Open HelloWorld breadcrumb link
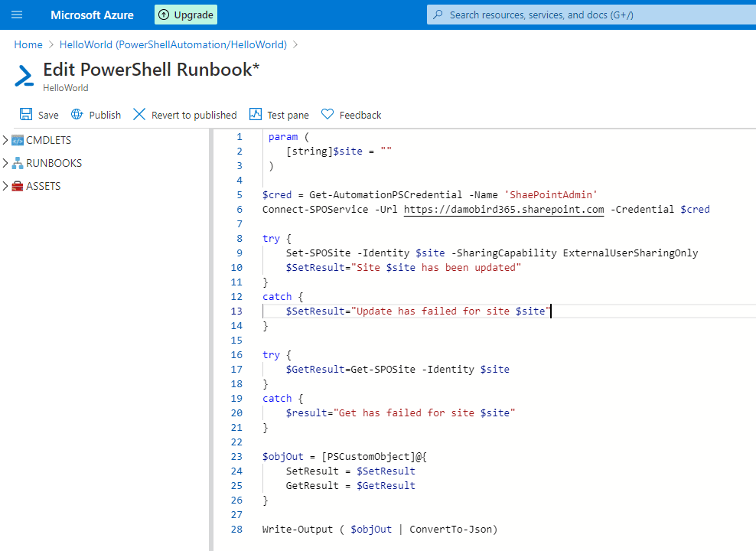The width and height of the screenshot is (756, 551). (173, 44)
